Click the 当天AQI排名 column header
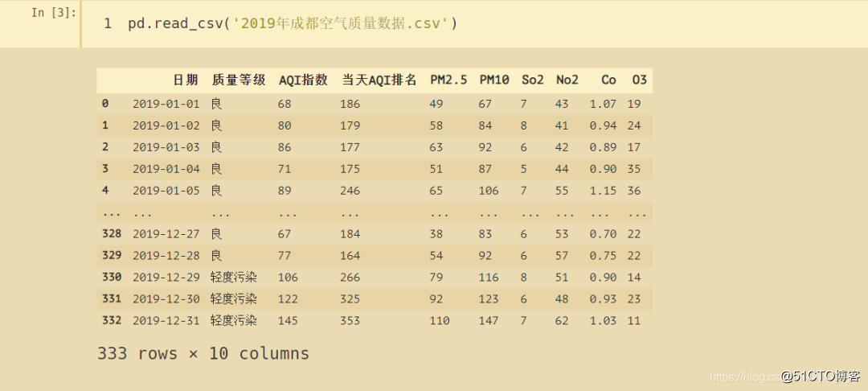Viewport: 868px width, 391px height. [379, 80]
